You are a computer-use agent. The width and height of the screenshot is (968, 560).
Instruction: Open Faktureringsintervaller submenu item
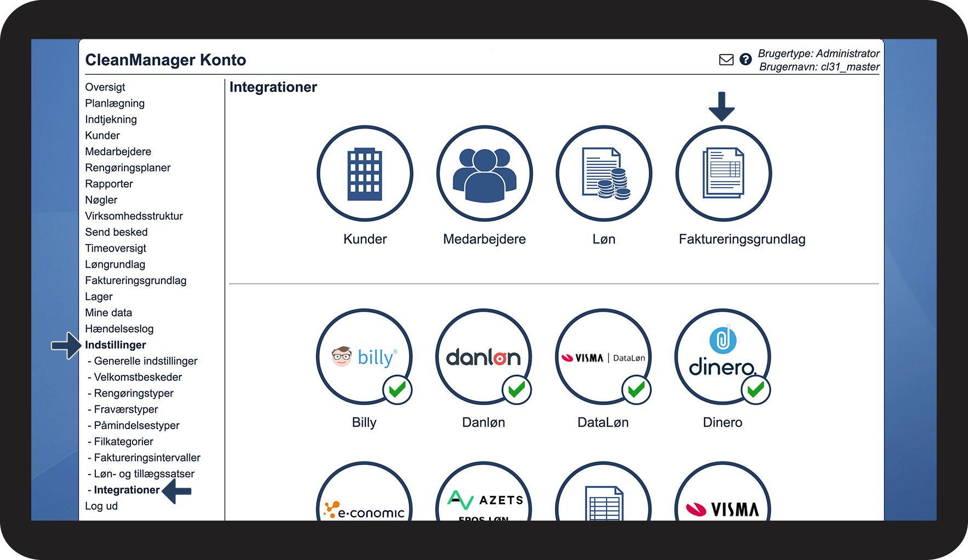[x=147, y=458]
